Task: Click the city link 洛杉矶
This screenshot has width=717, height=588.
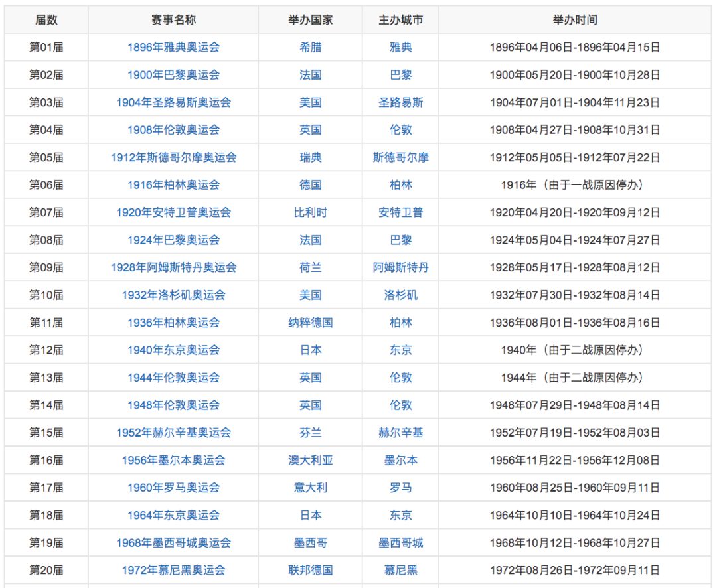Action: click(x=400, y=295)
